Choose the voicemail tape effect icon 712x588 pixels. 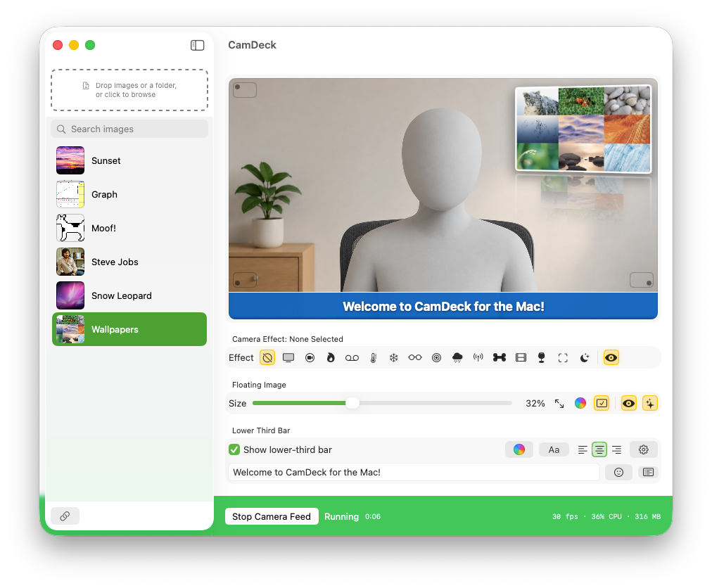[x=352, y=358]
